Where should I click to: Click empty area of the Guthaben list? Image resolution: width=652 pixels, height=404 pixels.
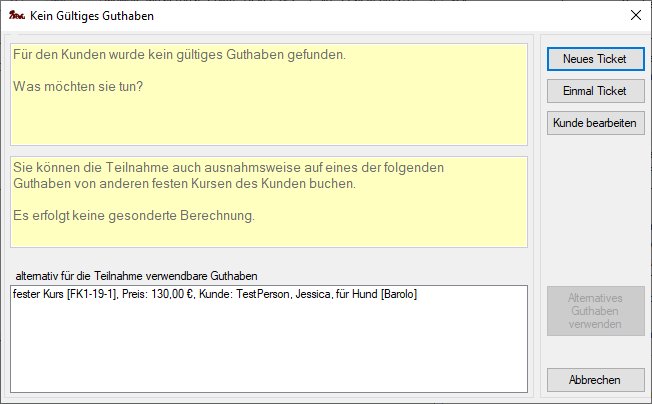pyautogui.click(x=268, y=350)
